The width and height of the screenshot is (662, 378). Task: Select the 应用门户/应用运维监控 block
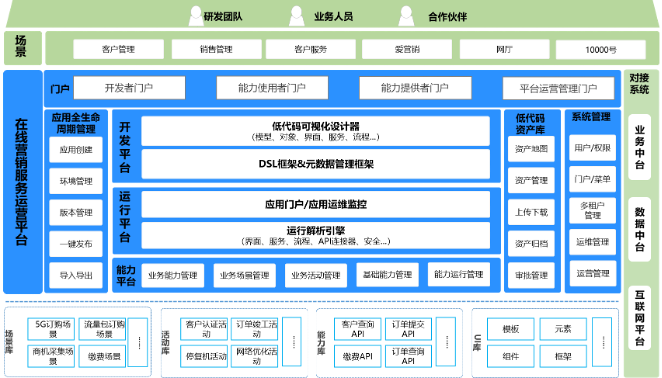click(315, 204)
